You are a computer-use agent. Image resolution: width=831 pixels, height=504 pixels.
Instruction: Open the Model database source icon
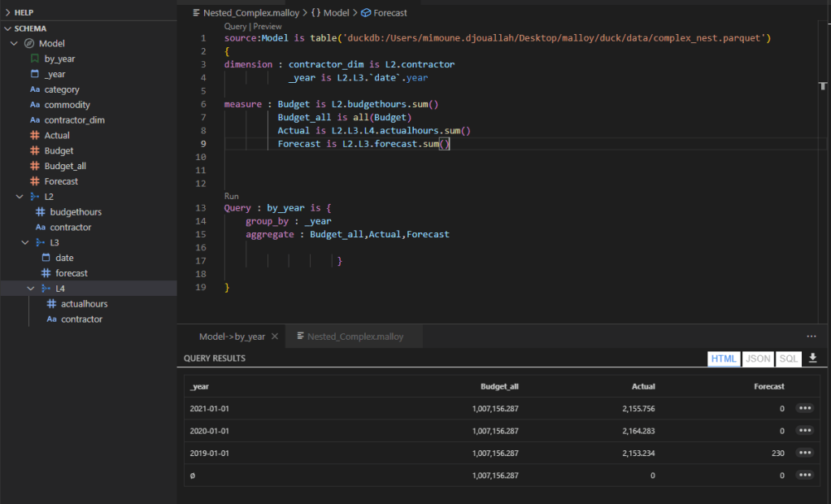[31, 42]
